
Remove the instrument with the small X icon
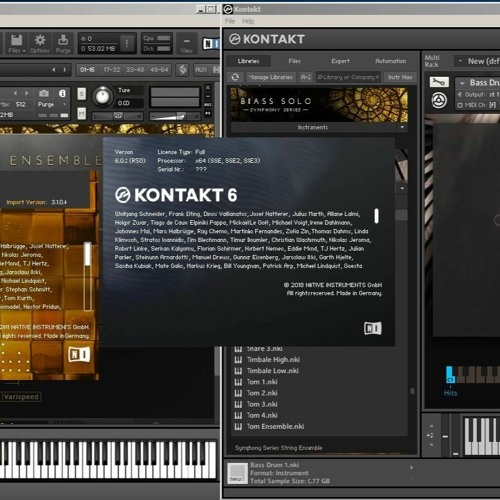pos(208,88)
